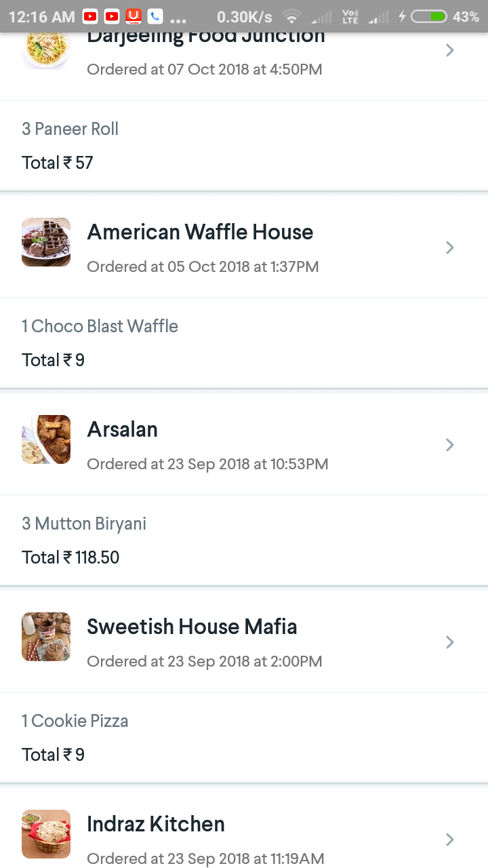Tap the Indraz Kitchen food thumbnail
Image resolution: width=488 pixels, height=868 pixels.
pyautogui.click(x=46, y=834)
